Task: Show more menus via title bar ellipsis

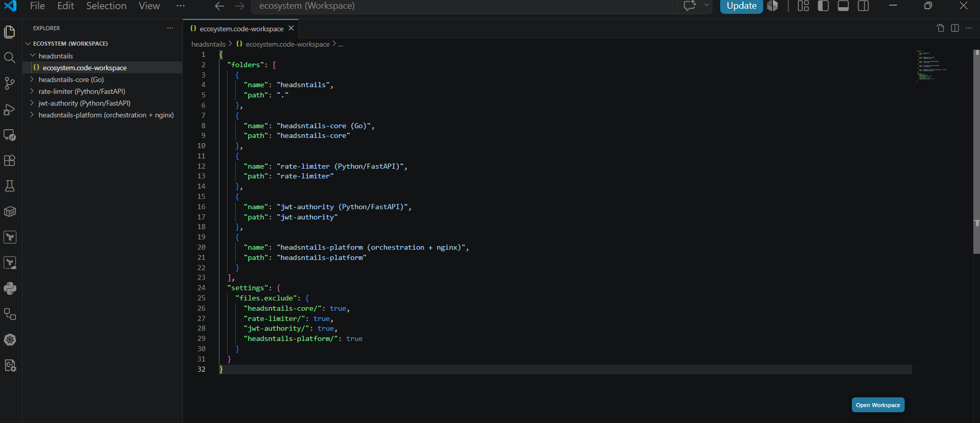Action: (180, 6)
